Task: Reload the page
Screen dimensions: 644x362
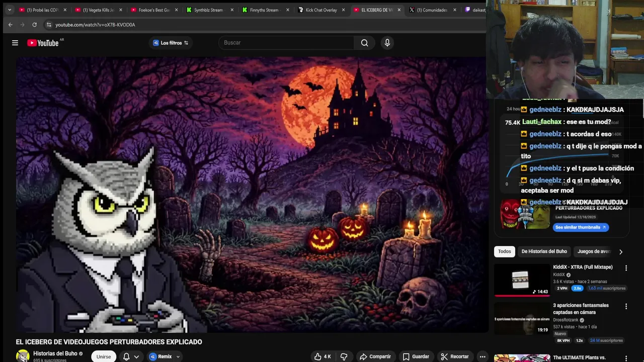Action: click(34, 25)
